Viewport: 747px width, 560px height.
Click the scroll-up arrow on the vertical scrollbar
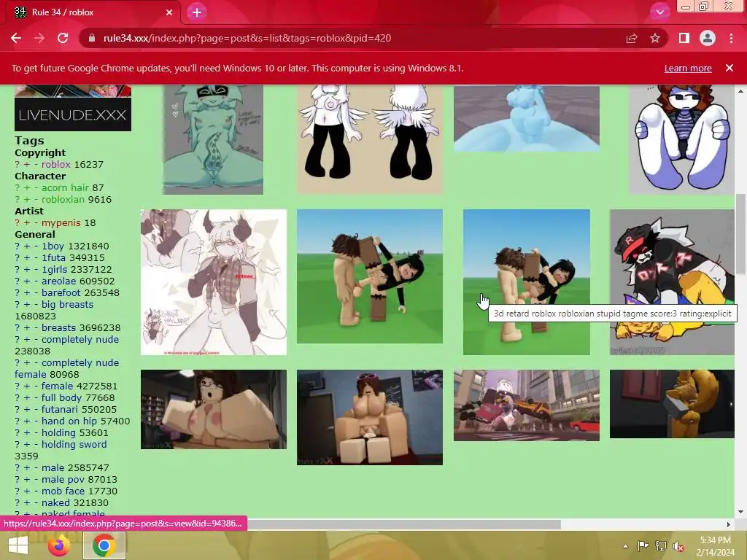pos(740,91)
